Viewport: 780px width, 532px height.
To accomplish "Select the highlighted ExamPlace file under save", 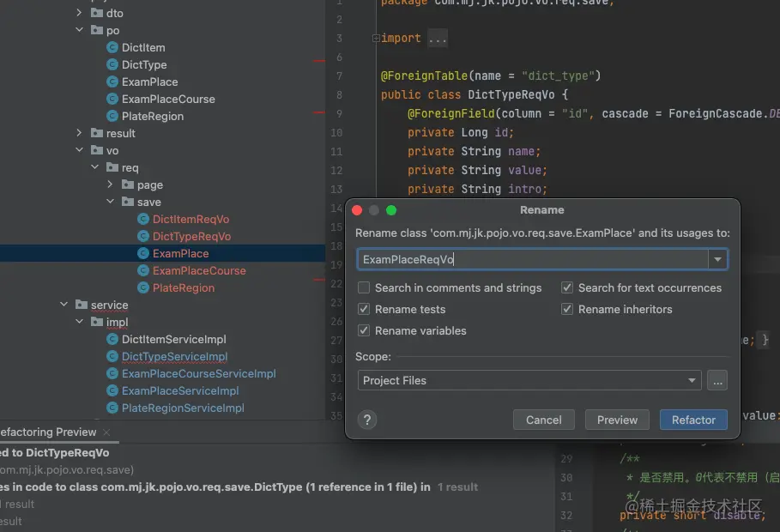I will [x=163, y=253].
